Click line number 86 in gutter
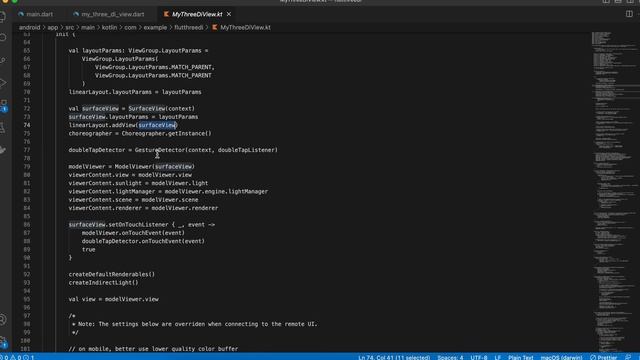The width and height of the screenshot is (640, 360). (x=27, y=224)
